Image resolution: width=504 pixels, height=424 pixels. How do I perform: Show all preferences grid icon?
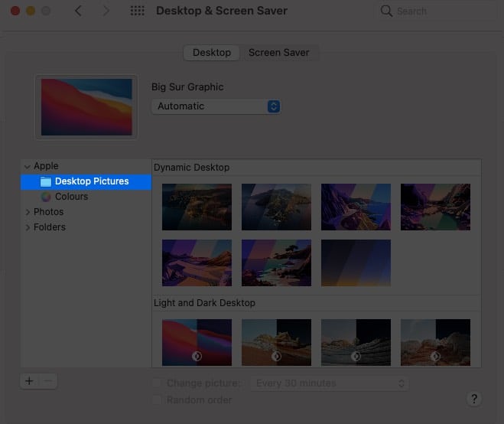tap(137, 11)
